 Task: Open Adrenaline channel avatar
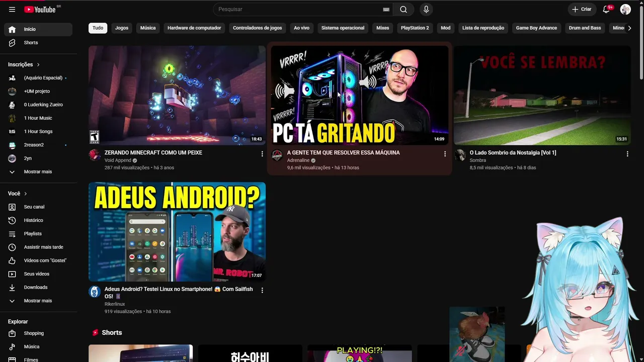pyautogui.click(x=277, y=155)
